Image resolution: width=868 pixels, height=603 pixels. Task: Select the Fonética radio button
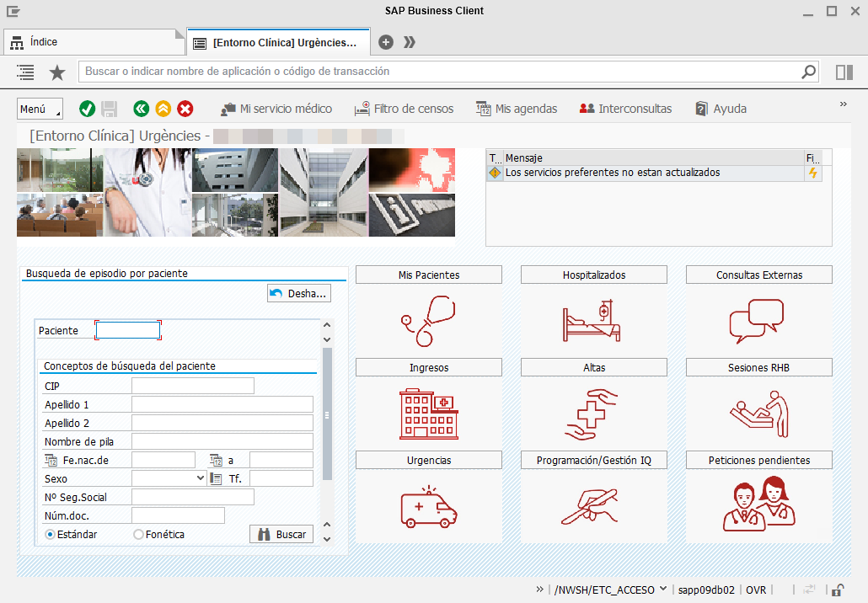pos(138,535)
